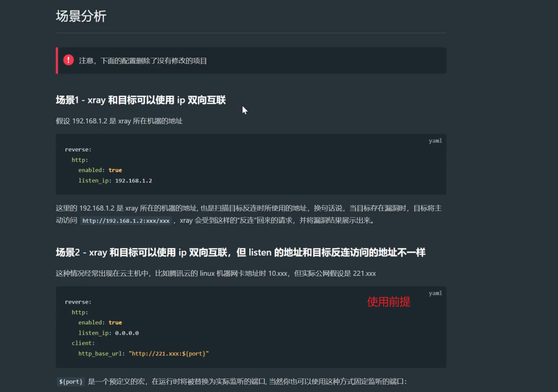The height and width of the screenshot is (392, 558).
Task: Click the listen_ip 0.0.0.0 line
Action: 108,333
